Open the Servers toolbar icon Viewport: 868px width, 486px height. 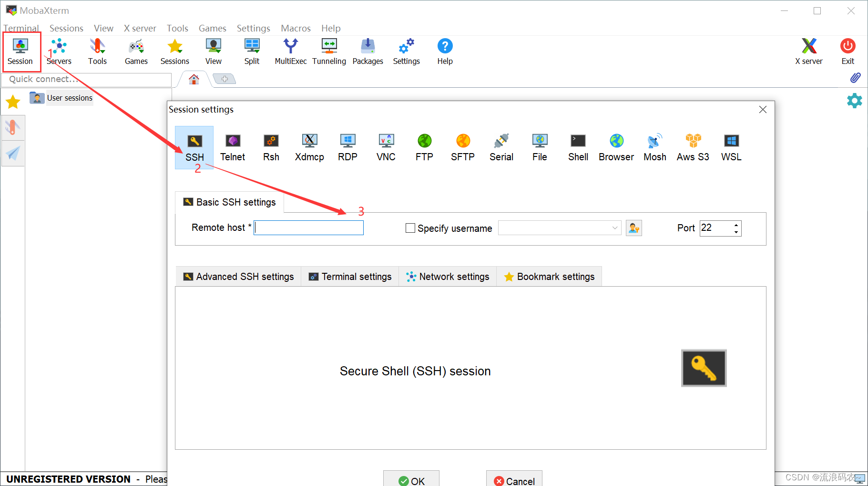coord(59,52)
